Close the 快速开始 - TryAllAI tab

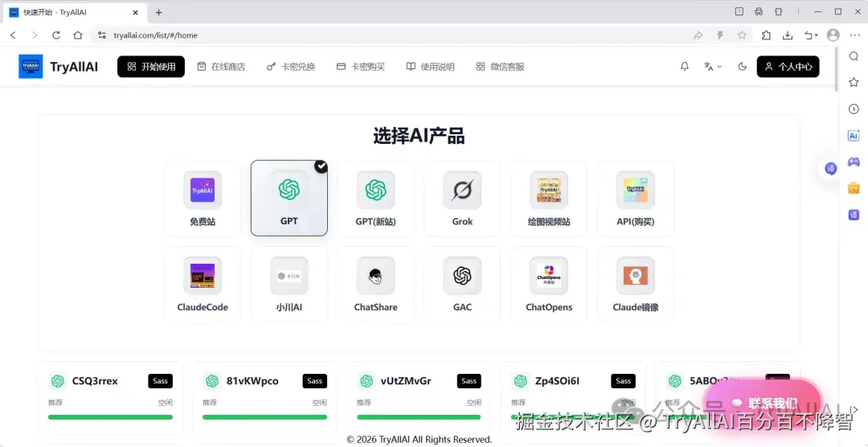coord(135,12)
